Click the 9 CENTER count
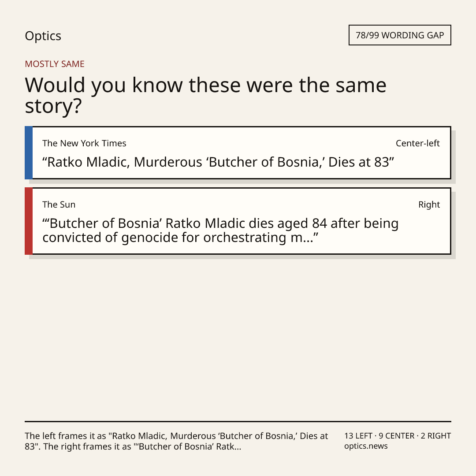Image resolution: width=476 pixels, height=476 pixels. [x=396, y=436]
